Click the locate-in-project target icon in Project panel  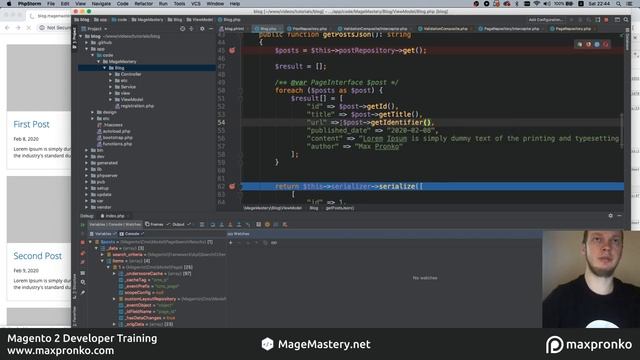(x=182, y=29)
